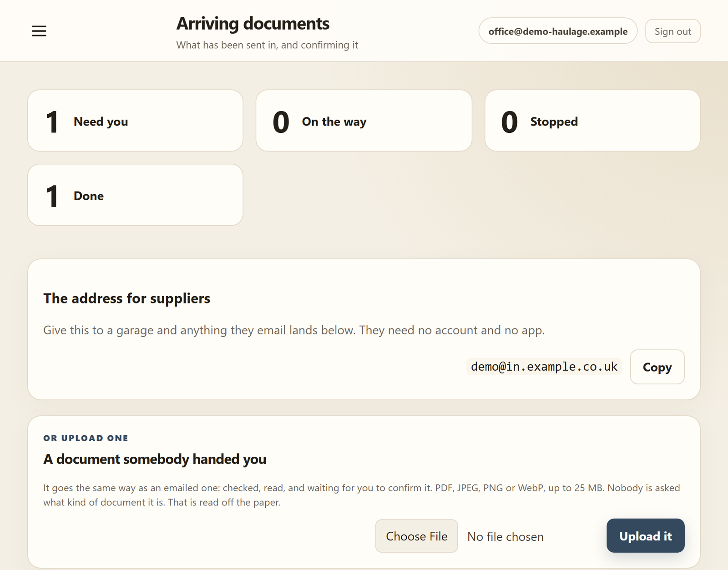Select the Done status card

[x=136, y=195]
